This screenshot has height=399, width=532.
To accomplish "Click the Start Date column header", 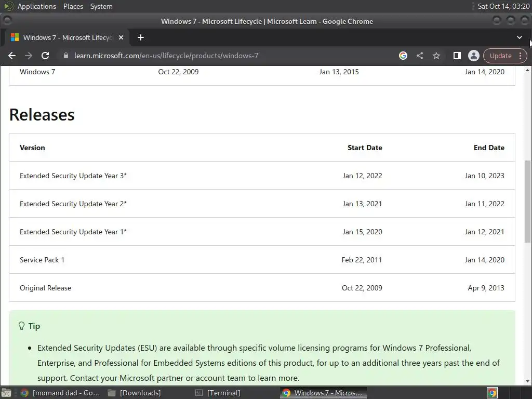I will point(365,148).
